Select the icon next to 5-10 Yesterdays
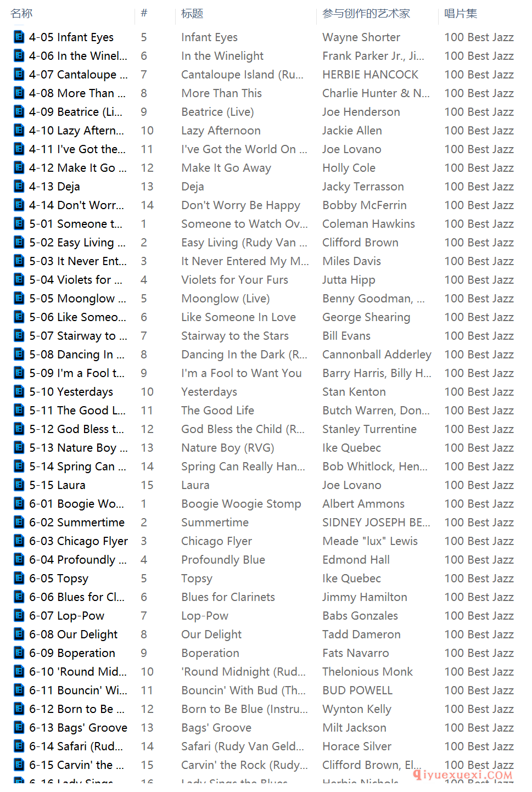The height and width of the screenshot is (792, 532). 19,392
